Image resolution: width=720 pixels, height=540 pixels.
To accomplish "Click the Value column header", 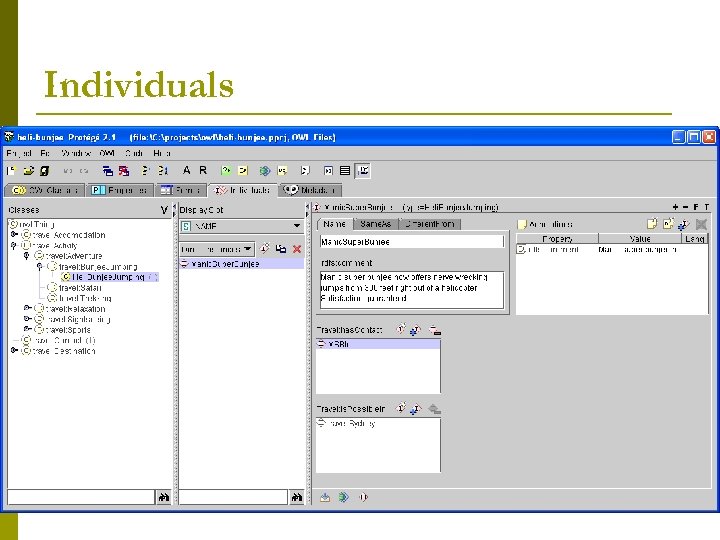I will pos(640,238).
